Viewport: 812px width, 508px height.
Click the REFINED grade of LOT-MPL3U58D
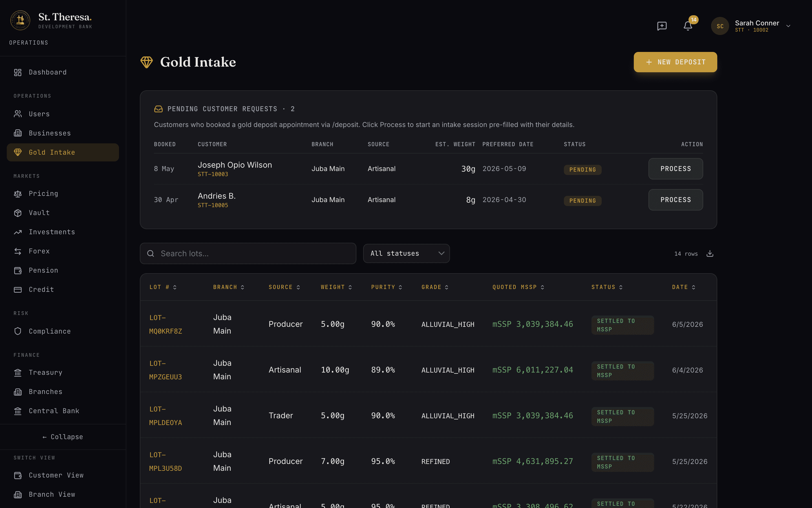tap(436, 462)
